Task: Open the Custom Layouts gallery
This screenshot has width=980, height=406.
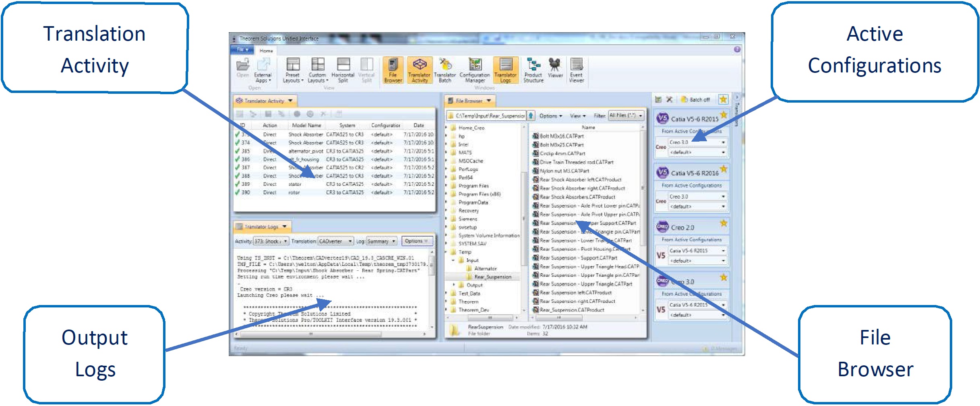Action: click(318, 70)
